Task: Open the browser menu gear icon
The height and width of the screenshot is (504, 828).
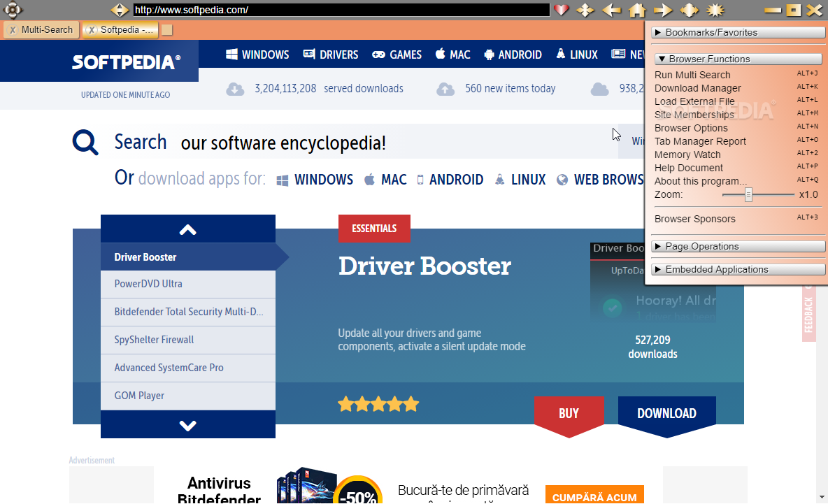Action: coord(12,10)
